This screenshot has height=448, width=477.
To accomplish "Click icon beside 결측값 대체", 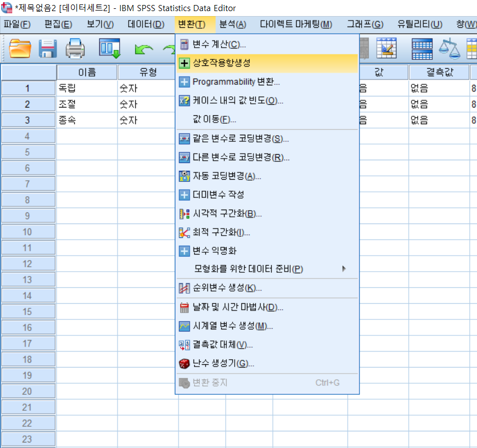I will point(184,345).
